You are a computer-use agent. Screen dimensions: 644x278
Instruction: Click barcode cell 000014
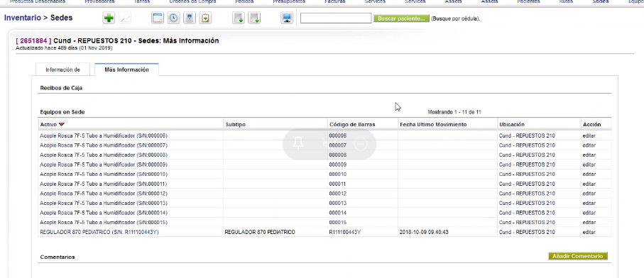click(337, 213)
